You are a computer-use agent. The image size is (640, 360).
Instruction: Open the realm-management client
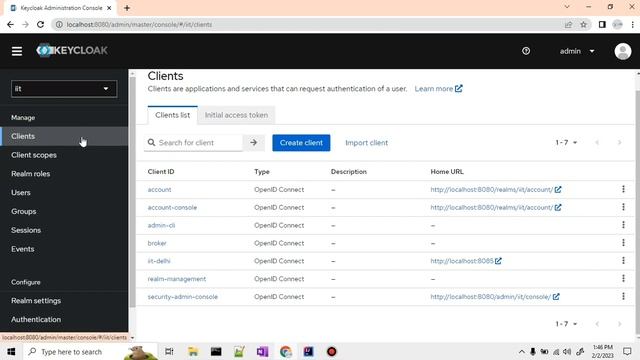[x=177, y=279]
